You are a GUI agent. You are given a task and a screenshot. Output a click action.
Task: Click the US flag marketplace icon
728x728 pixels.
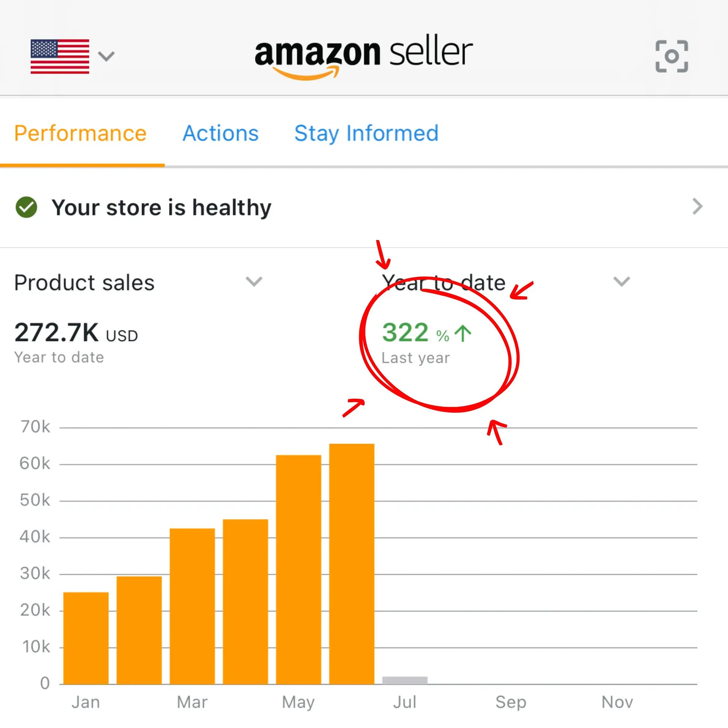(x=60, y=56)
